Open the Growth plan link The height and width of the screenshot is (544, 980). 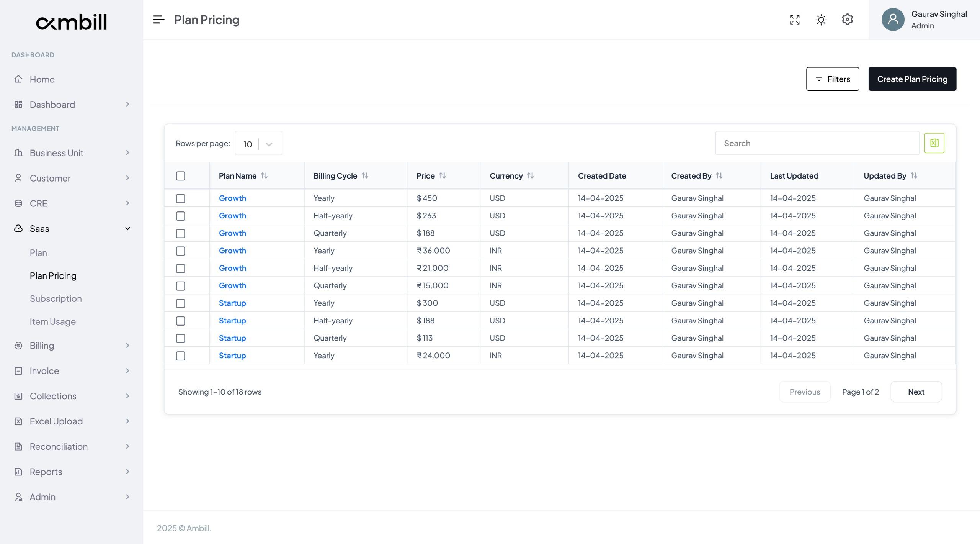pyautogui.click(x=232, y=198)
